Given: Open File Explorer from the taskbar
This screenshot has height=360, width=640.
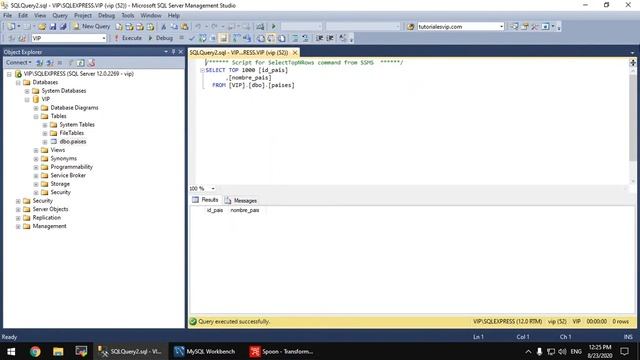Looking at the screenshot, I should pyautogui.click(x=58, y=351).
